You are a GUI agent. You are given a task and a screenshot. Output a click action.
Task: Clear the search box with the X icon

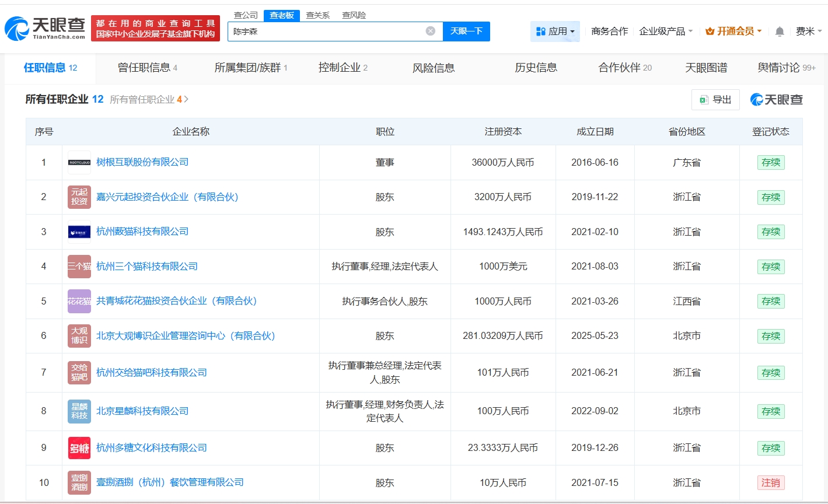coord(431,31)
